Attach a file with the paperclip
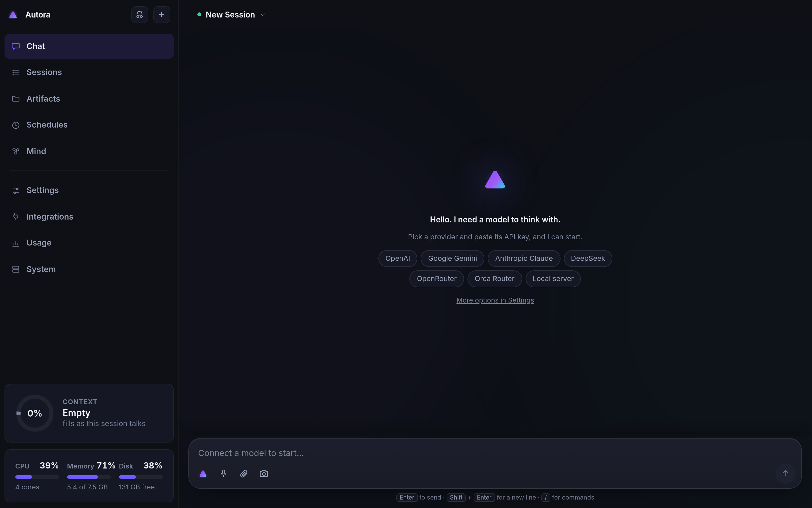The width and height of the screenshot is (812, 508). point(244,474)
